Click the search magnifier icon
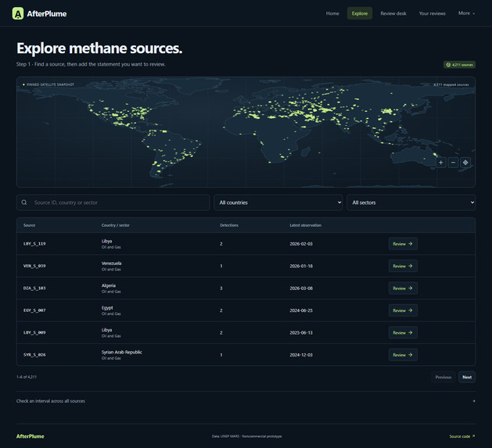Screen dimensions: 492x448 pos(24,202)
